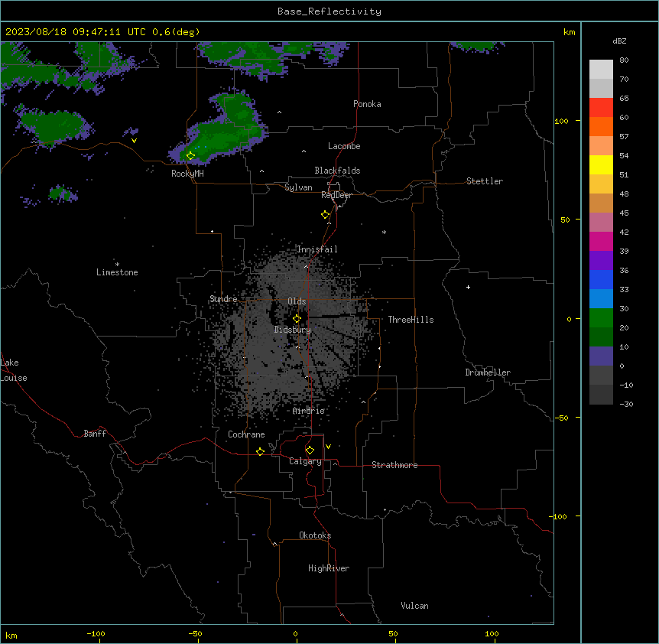Select the Innisfail label

pos(317,249)
